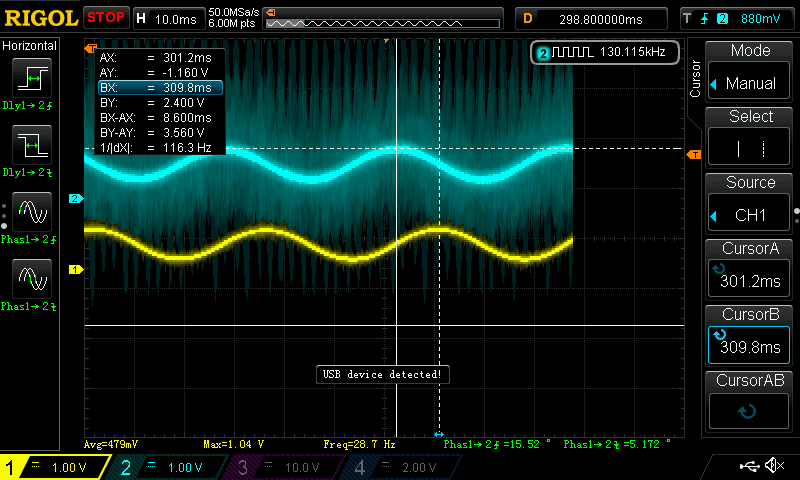Click the highlighted BX 309.8ms row

coord(160,88)
